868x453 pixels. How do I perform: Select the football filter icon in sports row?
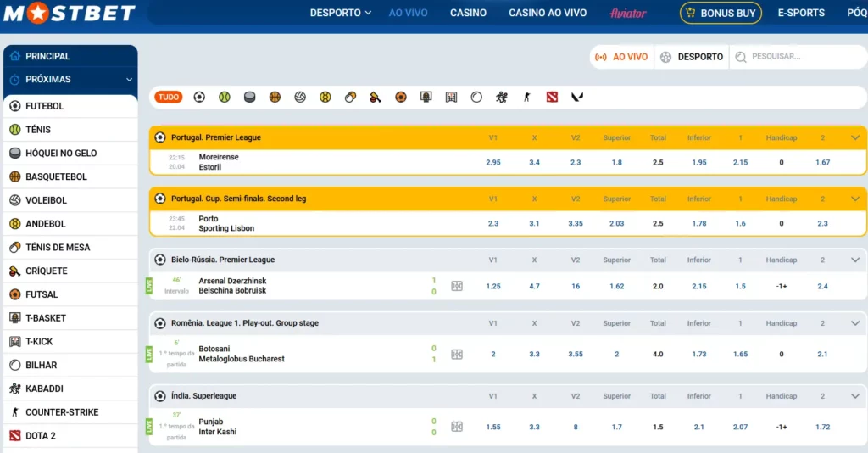pos(199,98)
